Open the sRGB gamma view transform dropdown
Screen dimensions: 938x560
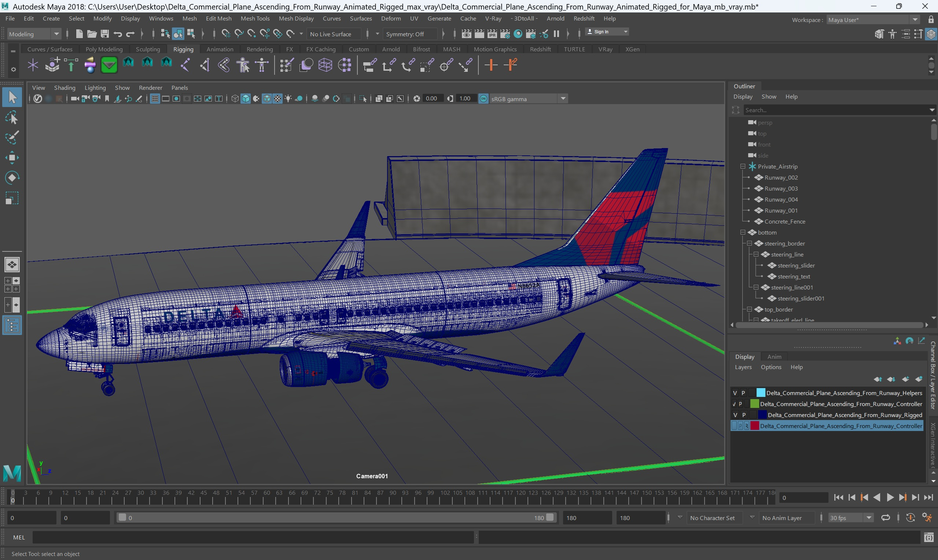(x=528, y=99)
